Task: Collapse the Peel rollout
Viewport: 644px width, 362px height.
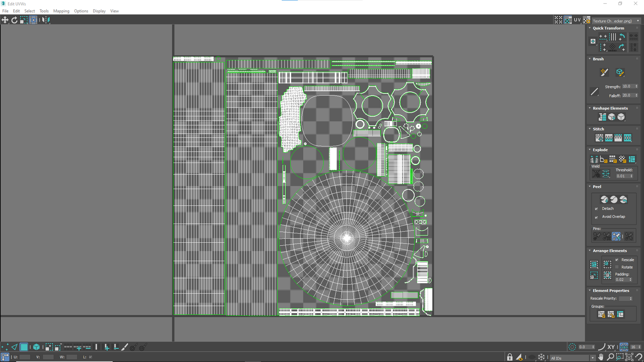Action: pyautogui.click(x=590, y=187)
